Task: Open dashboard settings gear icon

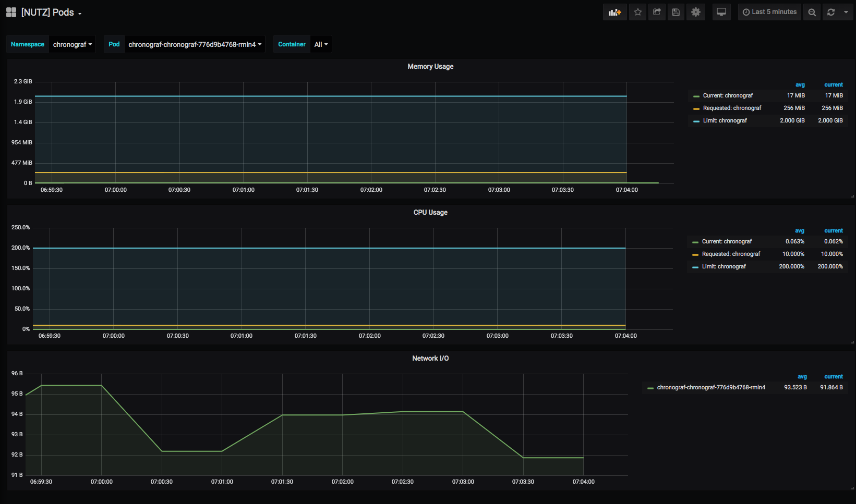Action: [x=696, y=12]
